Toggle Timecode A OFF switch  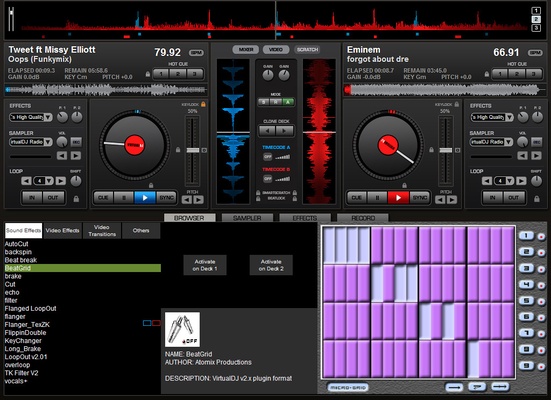[x=268, y=157]
